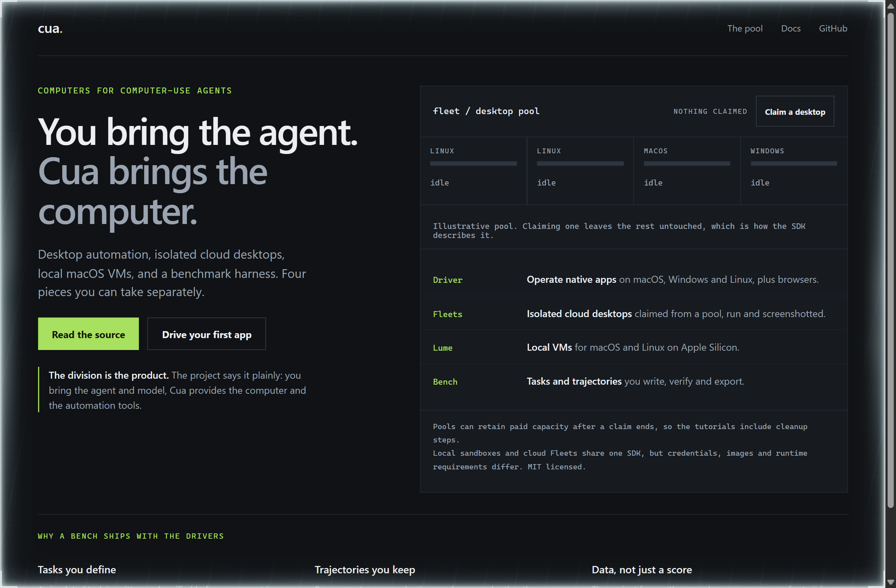Screen dimensions: 896x588
Task: Click Operate native apps description text
Action: 672,280
